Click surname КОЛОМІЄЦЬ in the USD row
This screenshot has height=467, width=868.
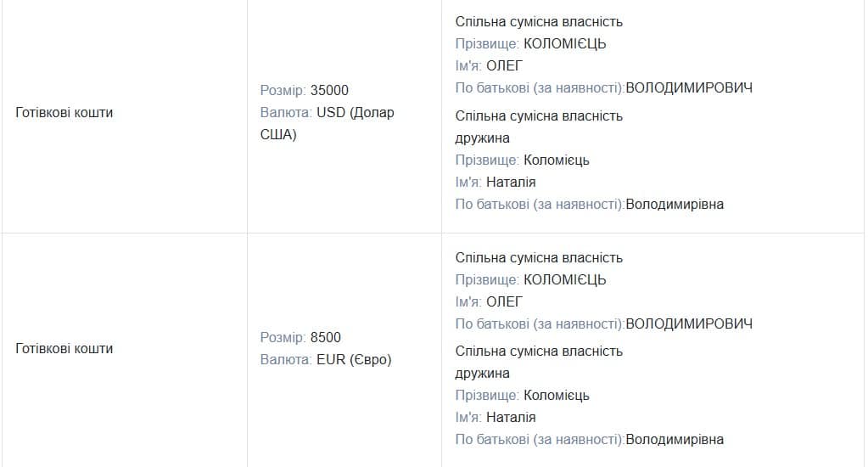(565, 44)
